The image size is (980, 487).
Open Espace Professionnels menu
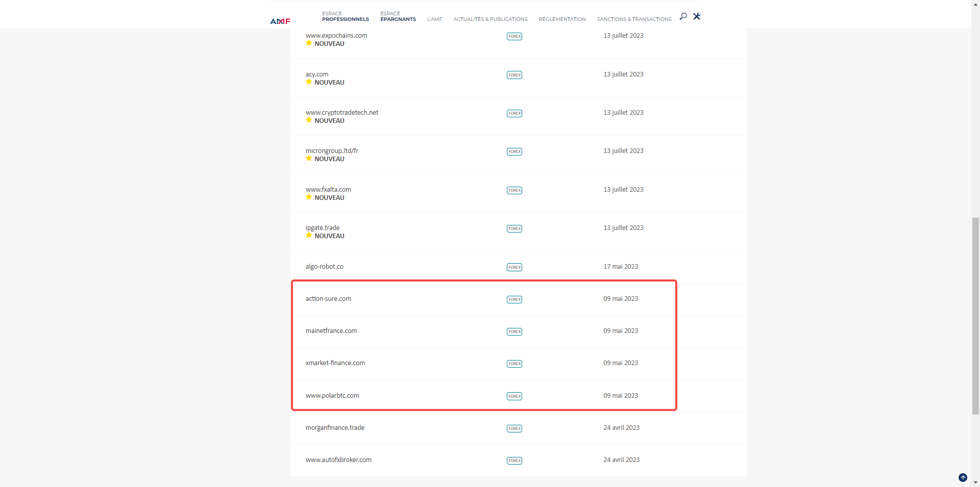click(345, 17)
